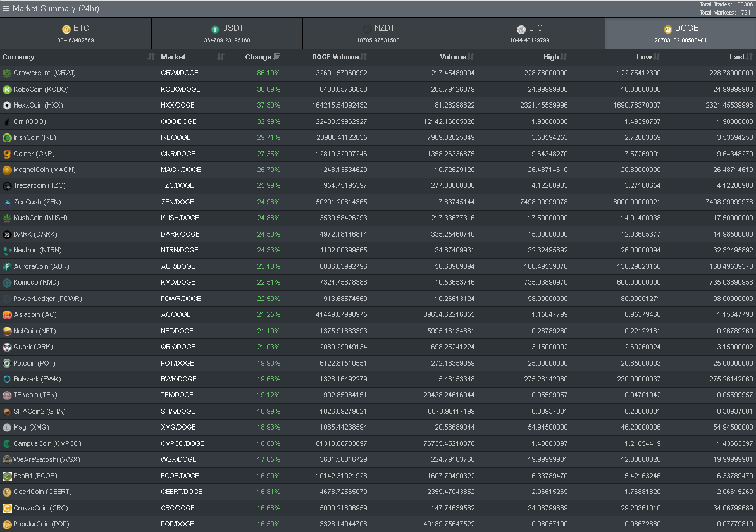Switch to the USDT market tab
The image size is (756, 532).
tap(227, 34)
